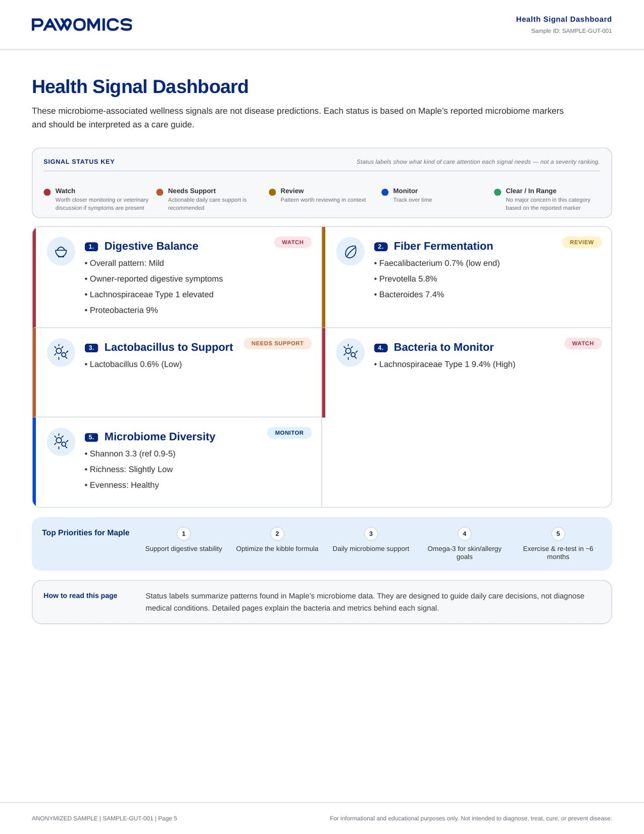The image size is (644, 834).
Task: Click the PAWOMICS logo
Action: pyautogui.click(x=82, y=24)
